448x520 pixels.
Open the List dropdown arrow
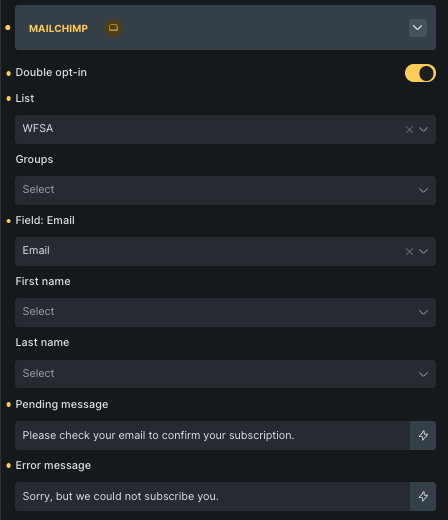pos(423,129)
